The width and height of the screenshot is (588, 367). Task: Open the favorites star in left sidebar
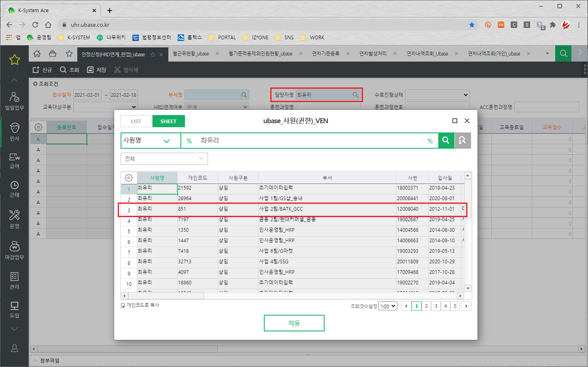pyautogui.click(x=15, y=60)
